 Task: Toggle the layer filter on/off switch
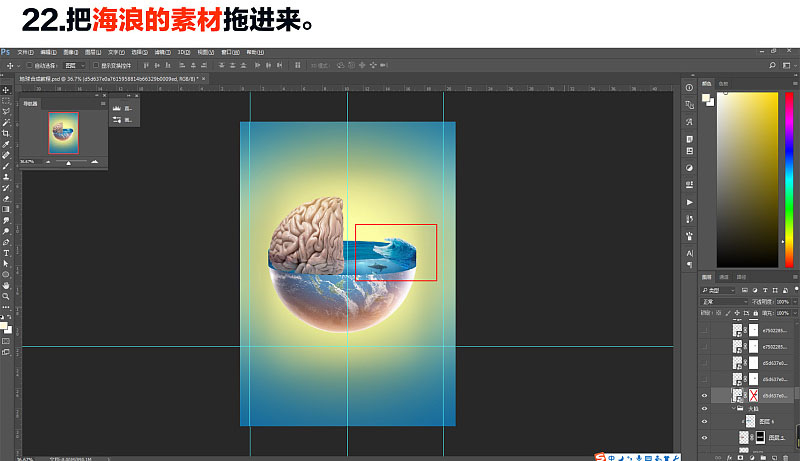[x=796, y=289]
